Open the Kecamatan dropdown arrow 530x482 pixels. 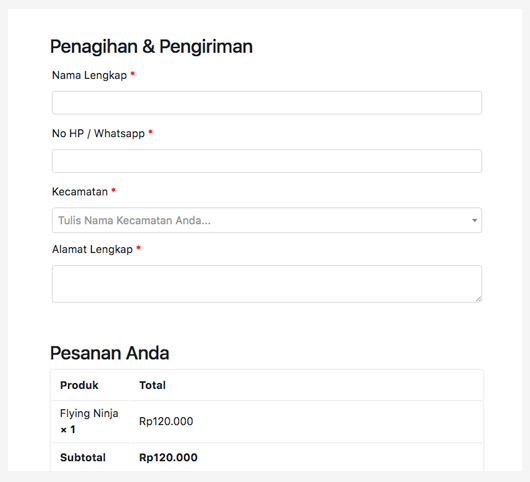tap(475, 220)
